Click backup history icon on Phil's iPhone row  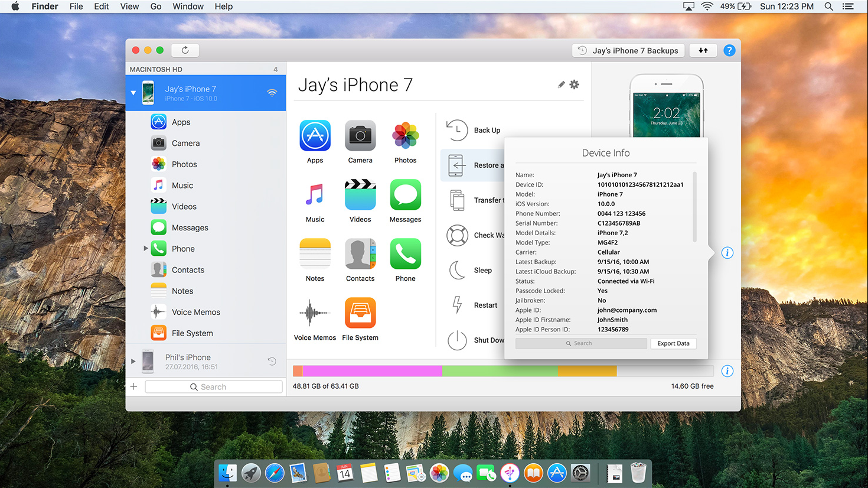[272, 362]
